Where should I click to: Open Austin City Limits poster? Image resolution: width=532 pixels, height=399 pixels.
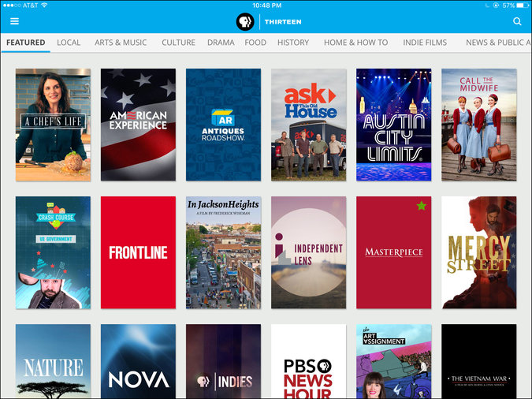(393, 125)
